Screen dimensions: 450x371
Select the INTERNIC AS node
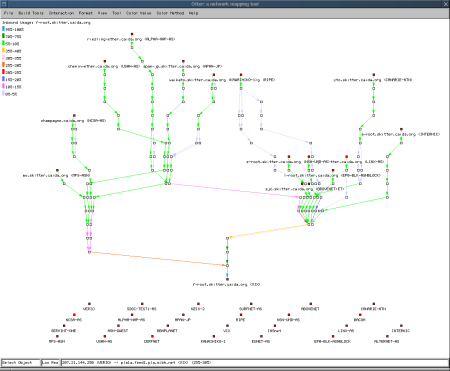tap(401, 326)
